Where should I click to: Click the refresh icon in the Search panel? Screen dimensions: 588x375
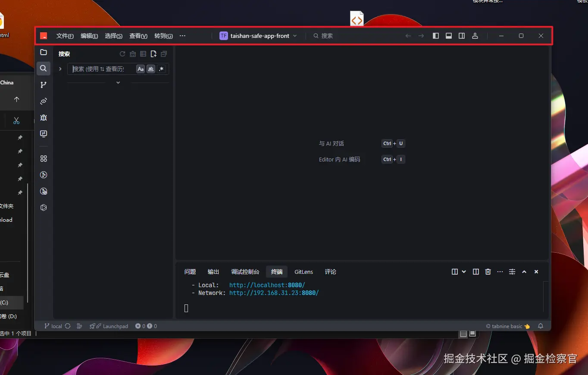[122, 53]
